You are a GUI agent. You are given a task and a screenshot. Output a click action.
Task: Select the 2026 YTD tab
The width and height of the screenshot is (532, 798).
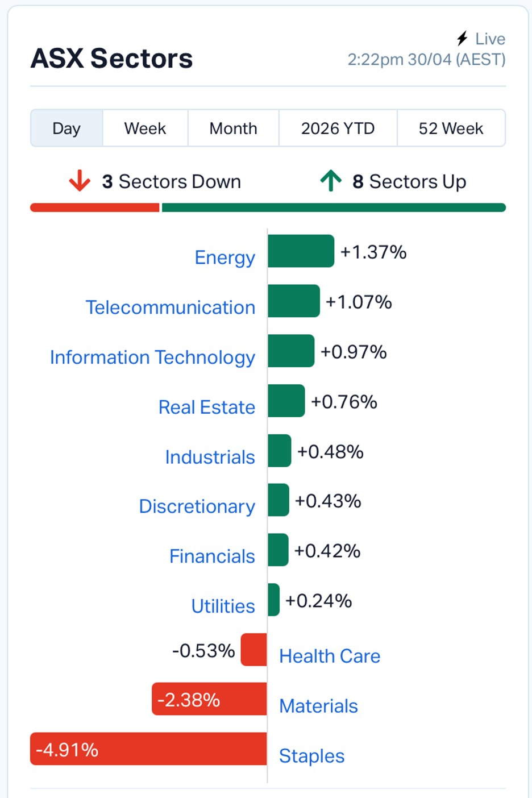tap(338, 128)
